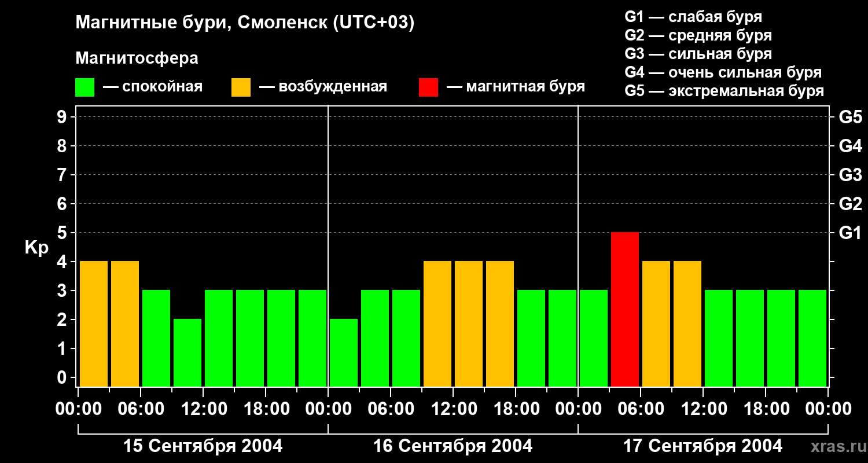
Task: Click the 'Kp' axis title
Action: [36, 248]
